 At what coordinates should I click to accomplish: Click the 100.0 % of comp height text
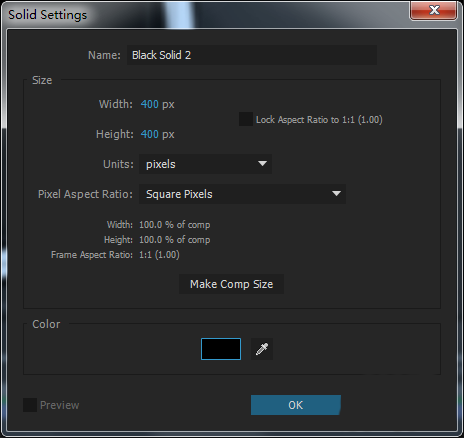pyautogui.click(x=175, y=240)
